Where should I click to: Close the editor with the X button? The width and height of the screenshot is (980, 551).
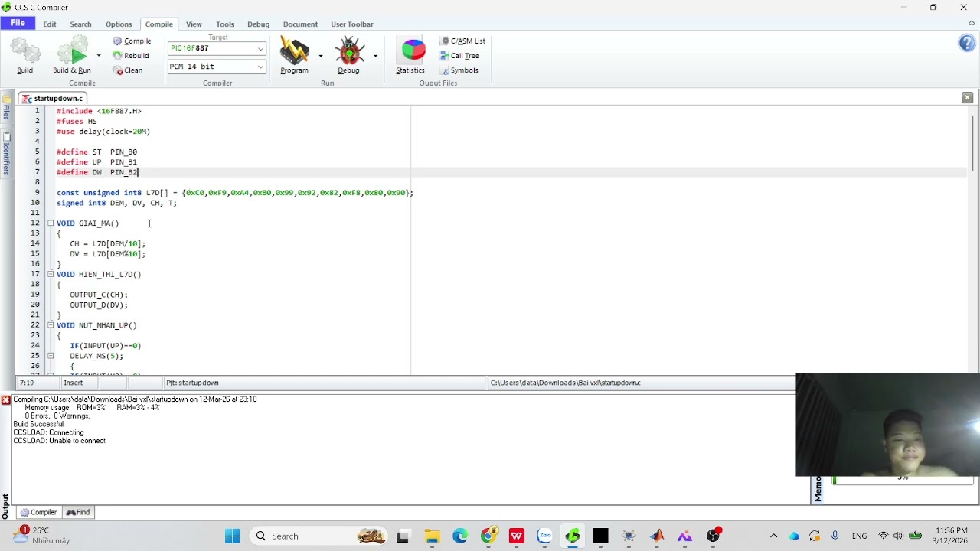point(967,98)
